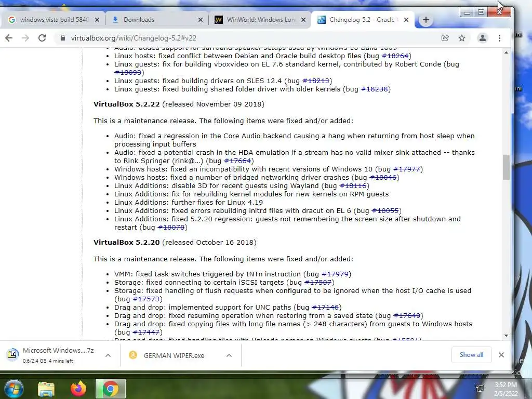532x399 pixels.
Task: Open bug #18213 link
Action: [x=315, y=81]
